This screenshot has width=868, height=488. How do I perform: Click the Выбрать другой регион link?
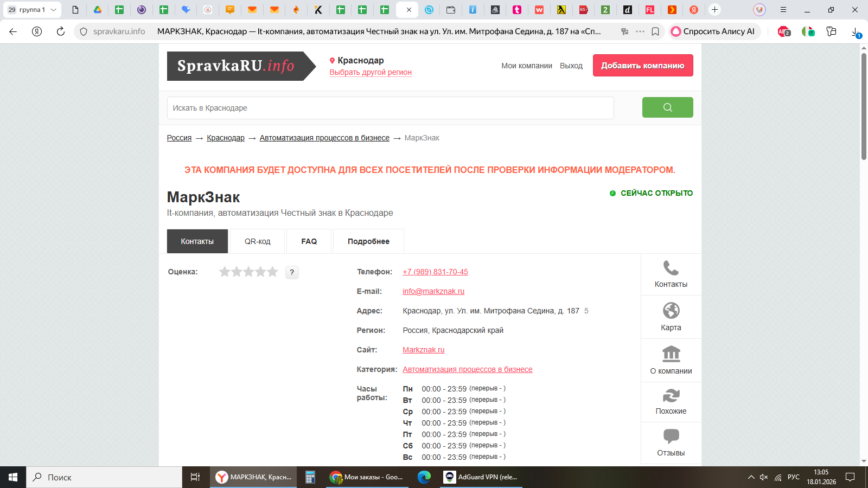(x=371, y=72)
